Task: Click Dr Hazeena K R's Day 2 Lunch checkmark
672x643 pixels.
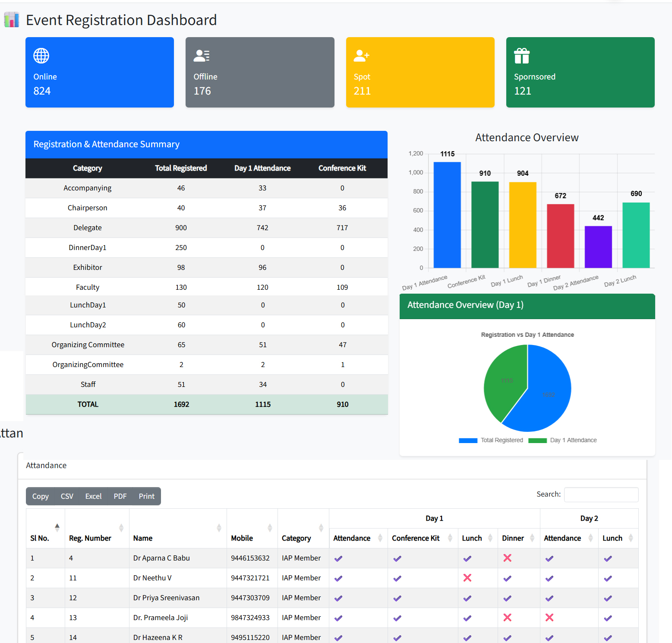Action: [607, 638]
